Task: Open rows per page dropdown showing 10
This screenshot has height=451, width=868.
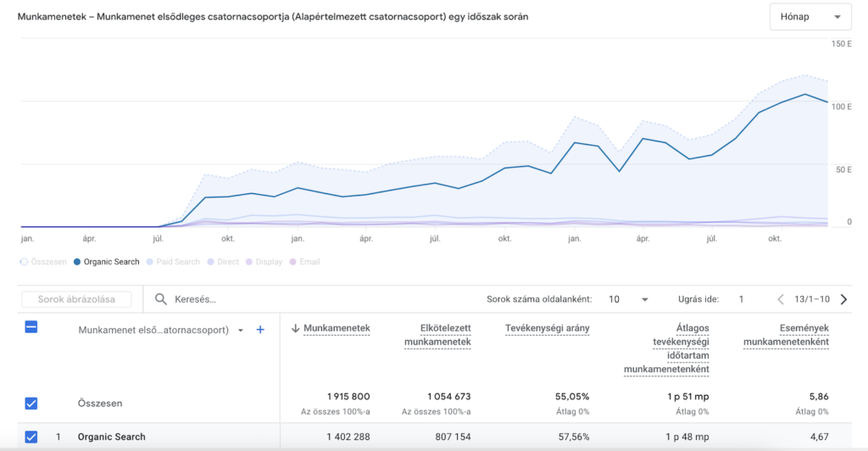Action: (x=627, y=299)
